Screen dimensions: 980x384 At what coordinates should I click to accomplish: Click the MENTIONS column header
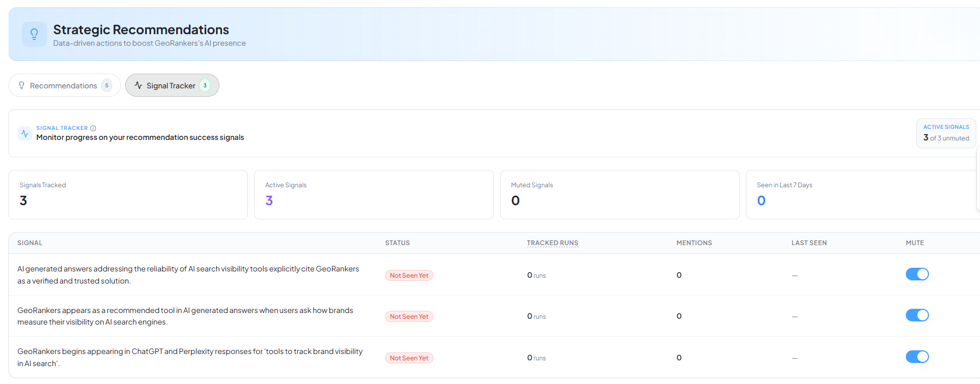(694, 243)
